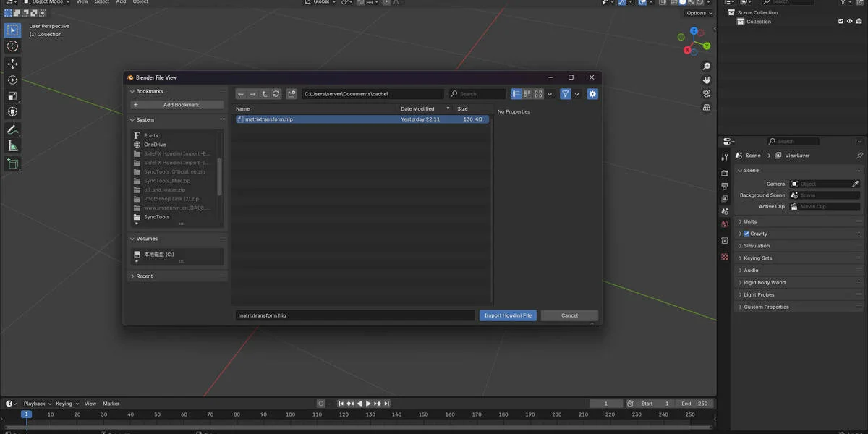Open the View menu
This screenshot has height=434, width=868.
[x=82, y=2]
